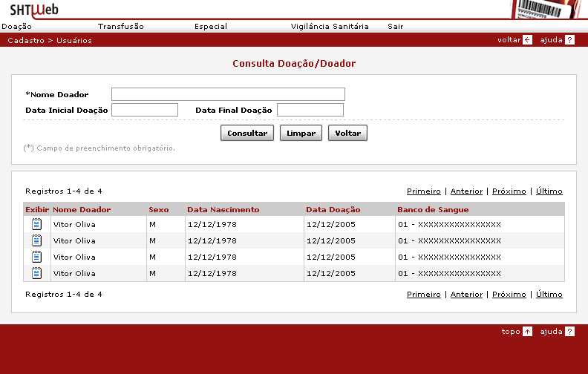Image resolution: width=588 pixels, height=374 pixels.
Task: Click the Data Final Doação field
Action: 310,110
